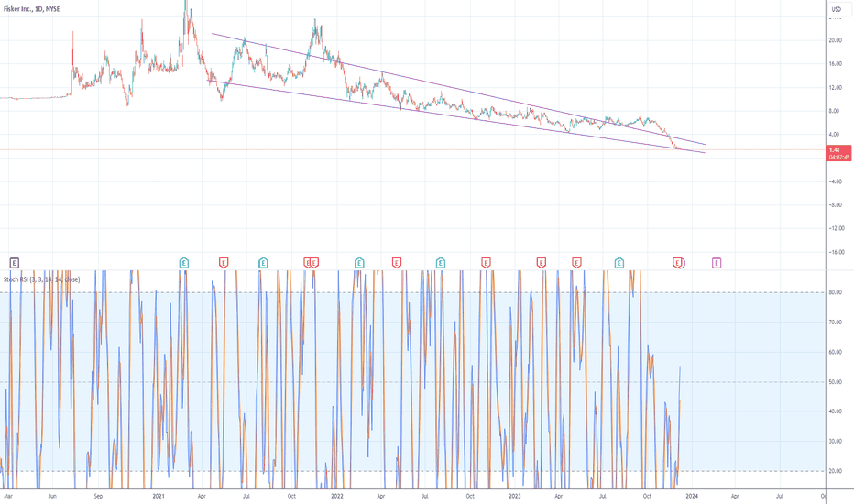Screen dimensions: 854x504
Task: Click the 12.00 label on the price axis
Action: (835, 87)
